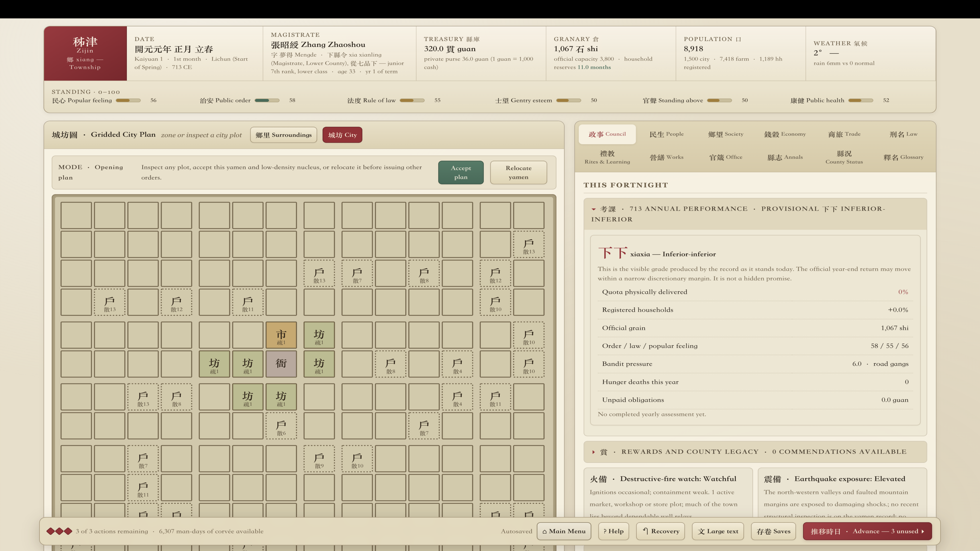The height and width of the screenshot is (551, 980).
Task: Switch map view to 城坊 City
Action: click(x=342, y=135)
